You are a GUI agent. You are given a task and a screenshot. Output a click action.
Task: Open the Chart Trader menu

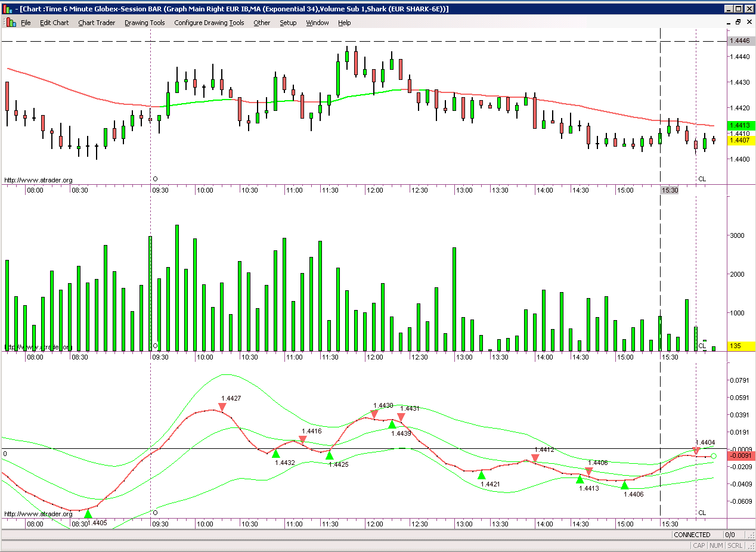pos(97,23)
